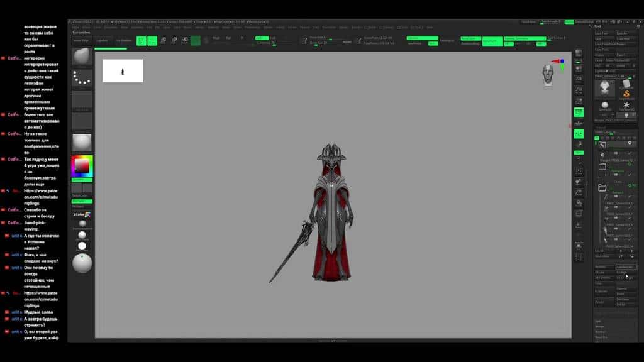
Task: Click the Home Page button
Action: (x=81, y=41)
